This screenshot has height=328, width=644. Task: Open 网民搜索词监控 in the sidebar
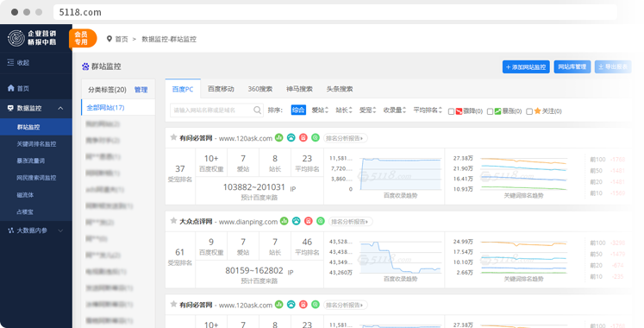pos(36,178)
